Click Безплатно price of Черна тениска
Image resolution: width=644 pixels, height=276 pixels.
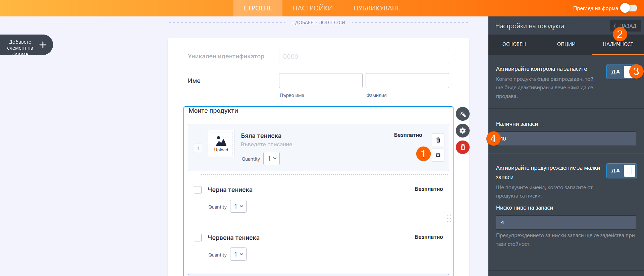(x=429, y=189)
